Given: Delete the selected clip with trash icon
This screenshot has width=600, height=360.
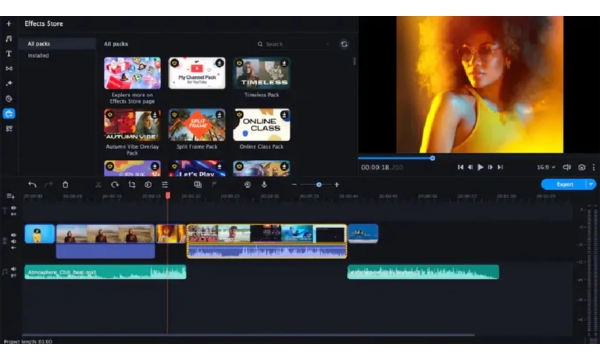Looking at the screenshot, I should [x=65, y=185].
